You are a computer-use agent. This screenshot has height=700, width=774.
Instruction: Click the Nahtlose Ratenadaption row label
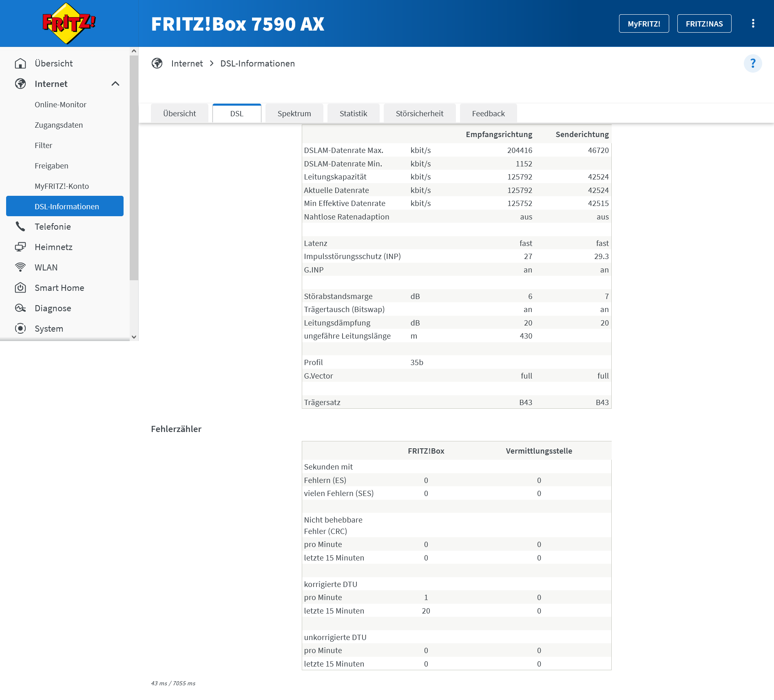pyautogui.click(x=346, y=217)
